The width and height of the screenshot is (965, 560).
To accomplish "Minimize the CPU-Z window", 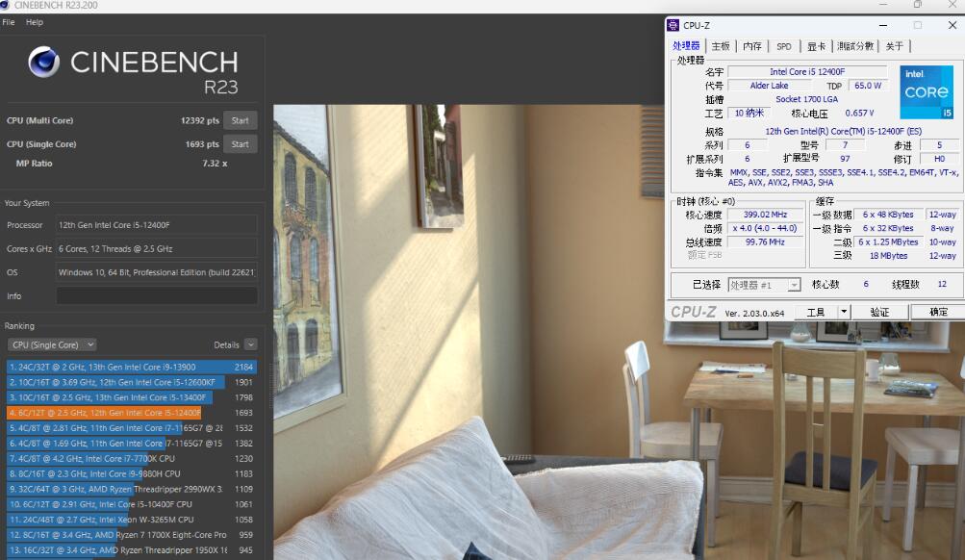I will coord(884,25).
